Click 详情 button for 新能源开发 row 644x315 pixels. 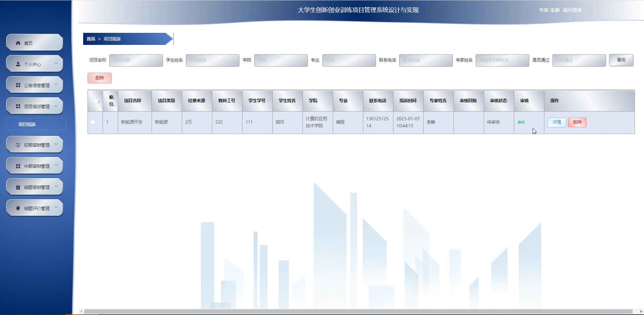tap(557, 122)
